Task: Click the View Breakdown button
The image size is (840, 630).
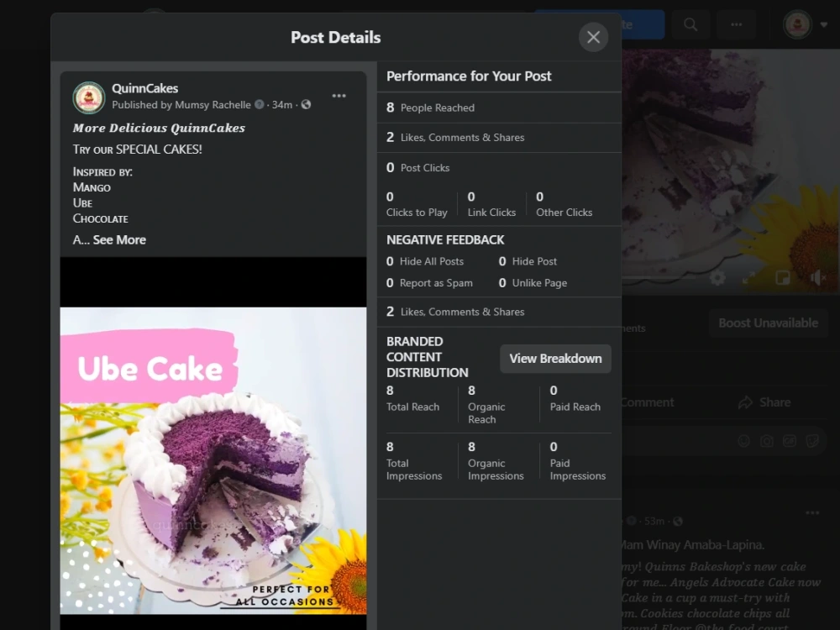Action: point(555,359)
